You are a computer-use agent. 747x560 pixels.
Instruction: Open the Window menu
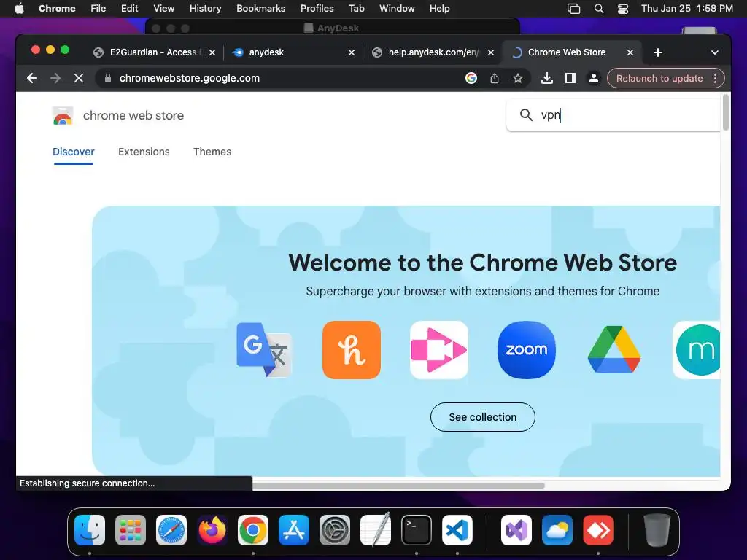(397, 8)
